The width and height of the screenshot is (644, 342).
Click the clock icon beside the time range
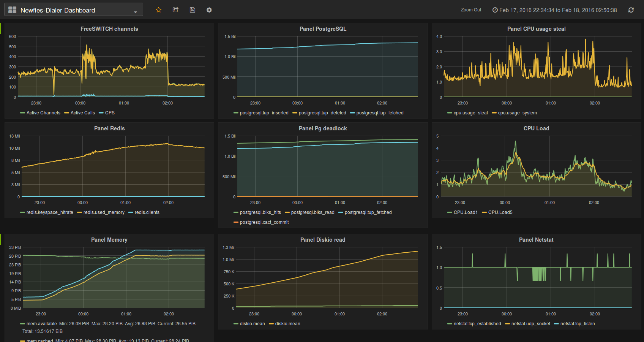click(495, 10)
